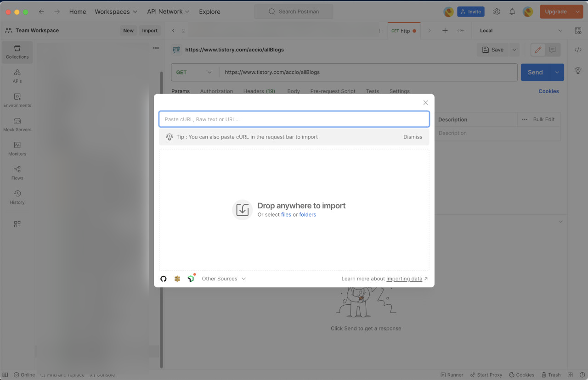Open Collections sidebar panel
Image resolution: width=588 pixels, height=380 pixels.
pyautogui.click(x=17, y=52)
